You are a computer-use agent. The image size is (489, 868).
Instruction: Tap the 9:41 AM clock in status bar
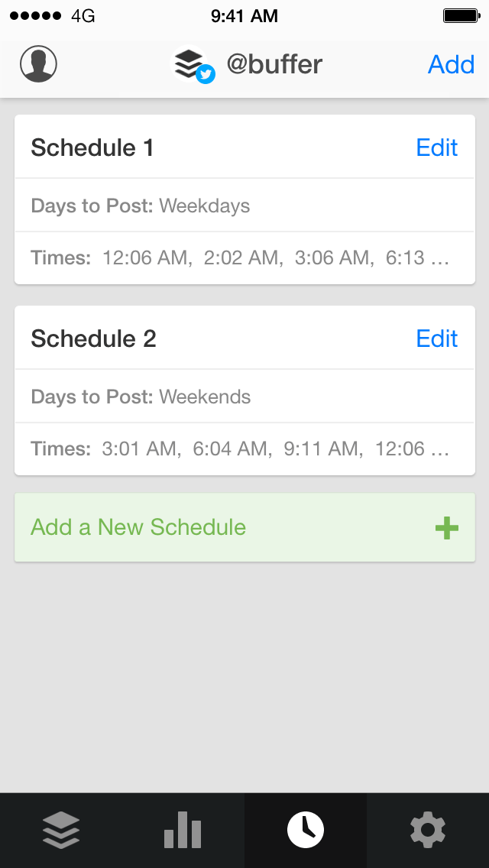244,15
